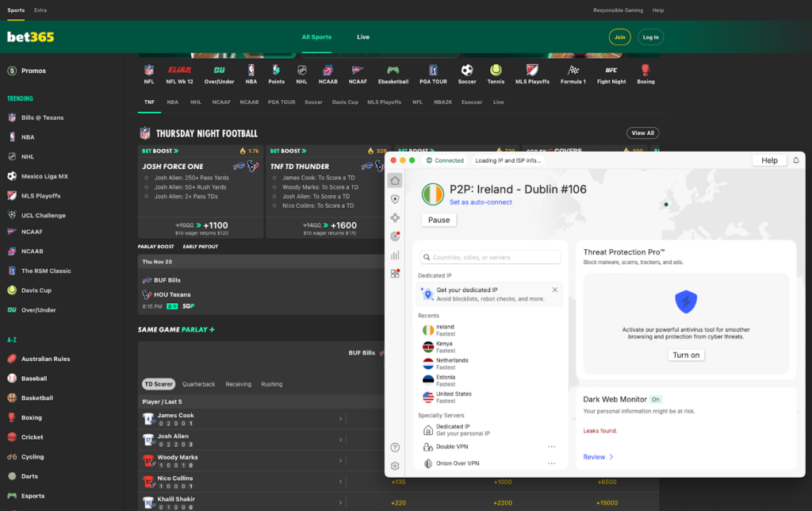Open settings gear in NordVPN sidebar

(x=395, y=466)
